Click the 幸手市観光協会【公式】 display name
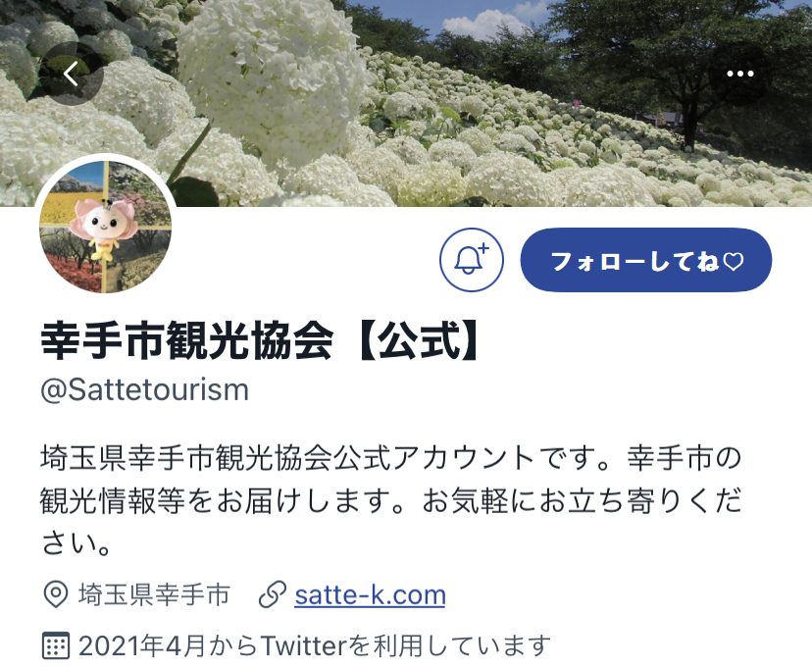812x667 pixels. [261, 340]
